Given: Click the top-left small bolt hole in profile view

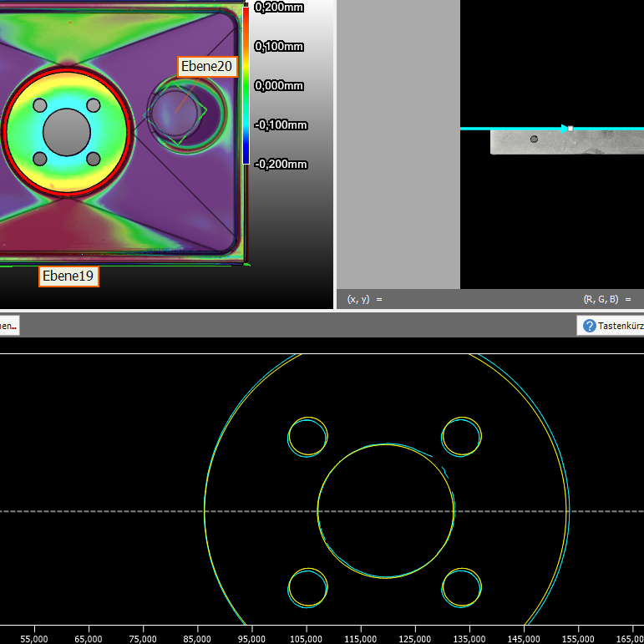Looking at the screenshot, I should 307,437.
